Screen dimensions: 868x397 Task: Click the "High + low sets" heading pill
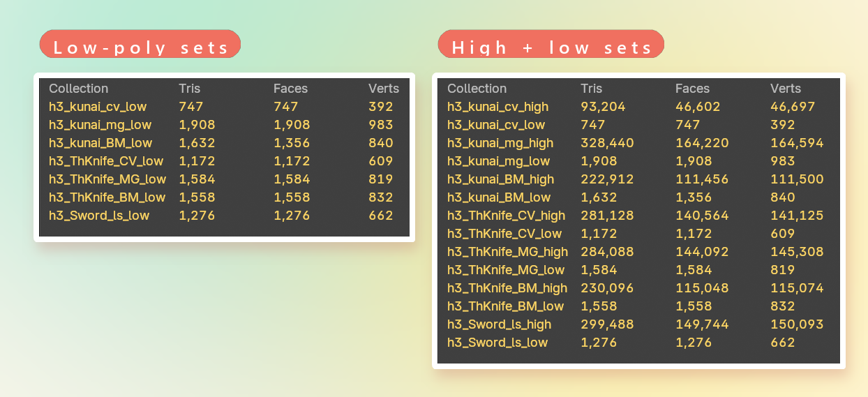(x=551, y=44)
